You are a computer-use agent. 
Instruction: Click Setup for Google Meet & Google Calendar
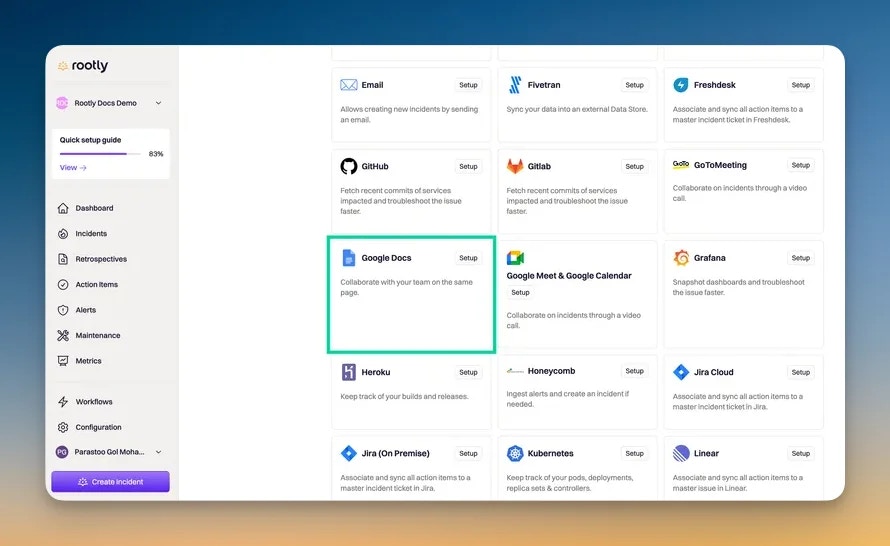coord(520,293)
